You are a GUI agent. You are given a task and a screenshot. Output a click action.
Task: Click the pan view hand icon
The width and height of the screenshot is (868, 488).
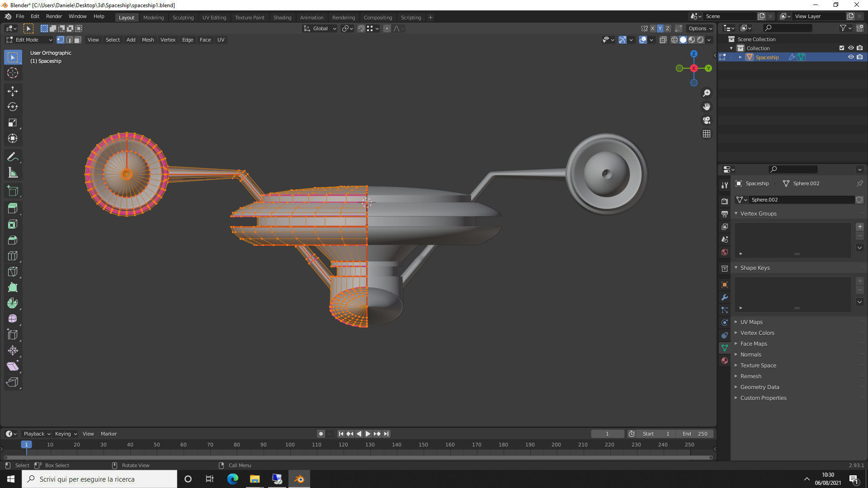pos(707,107)
